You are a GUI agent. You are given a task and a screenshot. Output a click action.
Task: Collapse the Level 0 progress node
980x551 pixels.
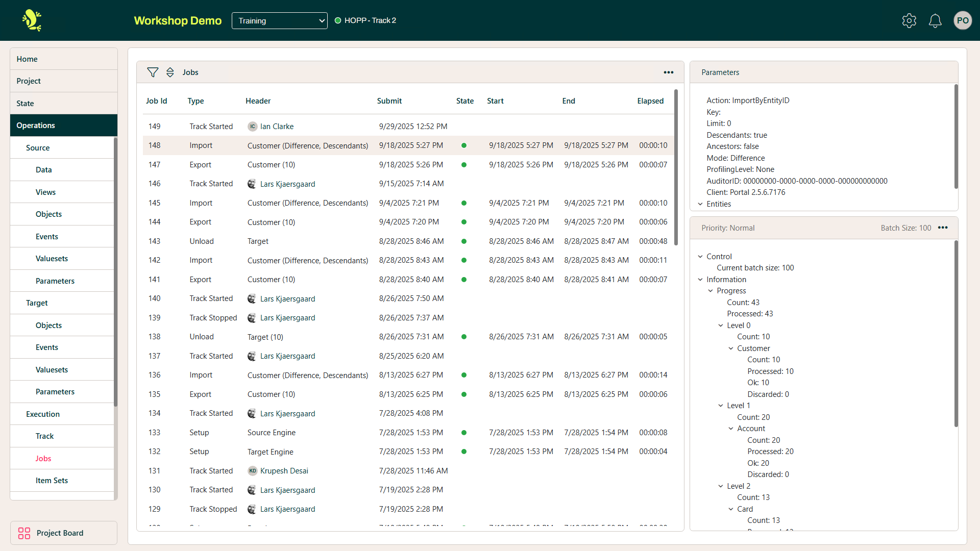click(721, 325)
